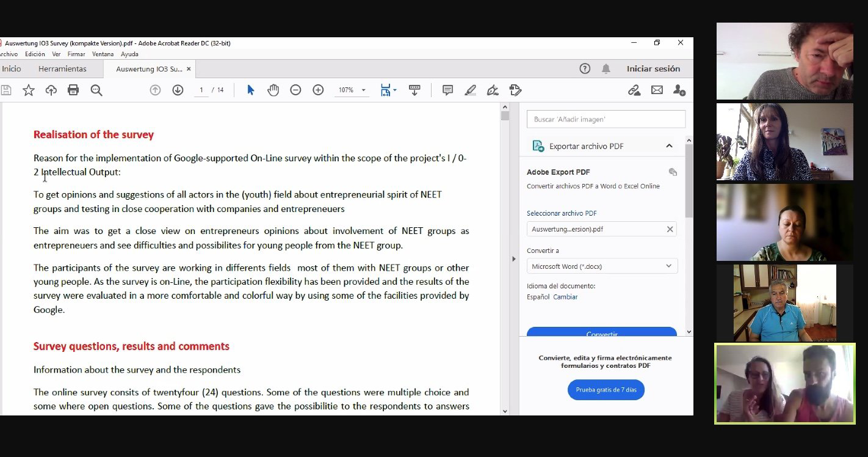The width and height of the screenshot is (868, 457).
Task: Click the 'Survey questions, results and comments' heading
Action: [x=131, y=346]
